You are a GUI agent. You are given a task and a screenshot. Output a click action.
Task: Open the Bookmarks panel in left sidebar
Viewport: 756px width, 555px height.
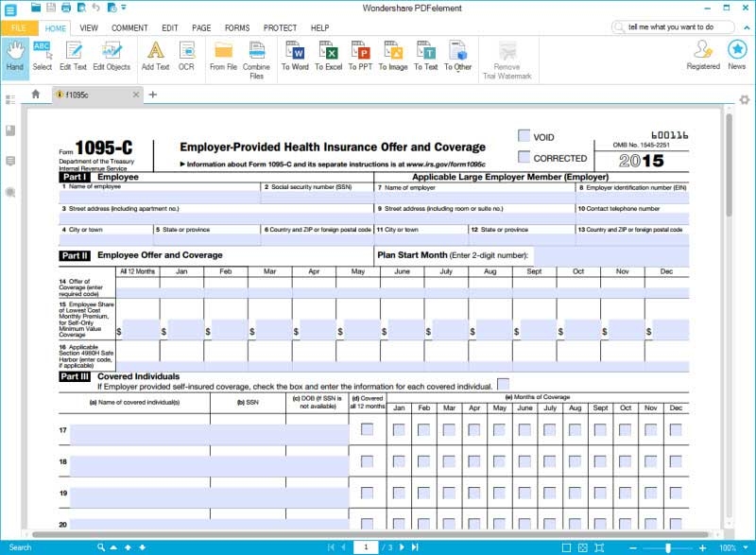10,130
